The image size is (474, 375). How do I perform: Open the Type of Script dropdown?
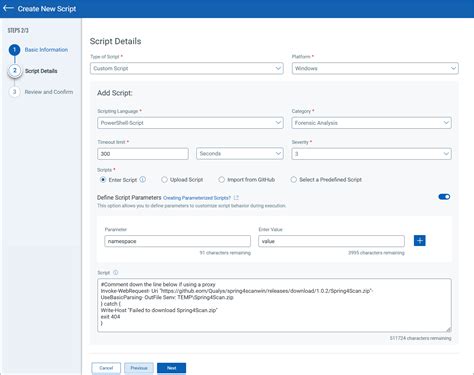(187, 68)
